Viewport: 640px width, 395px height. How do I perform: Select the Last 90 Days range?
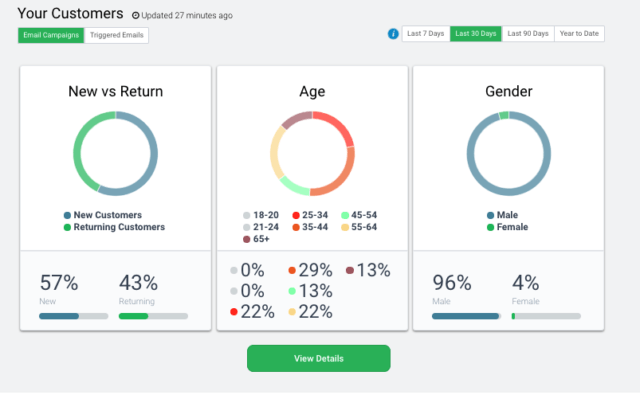pos(528,34)
